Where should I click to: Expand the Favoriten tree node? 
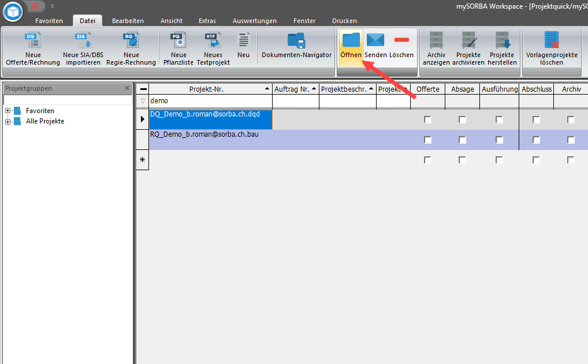tap(8, 111)
